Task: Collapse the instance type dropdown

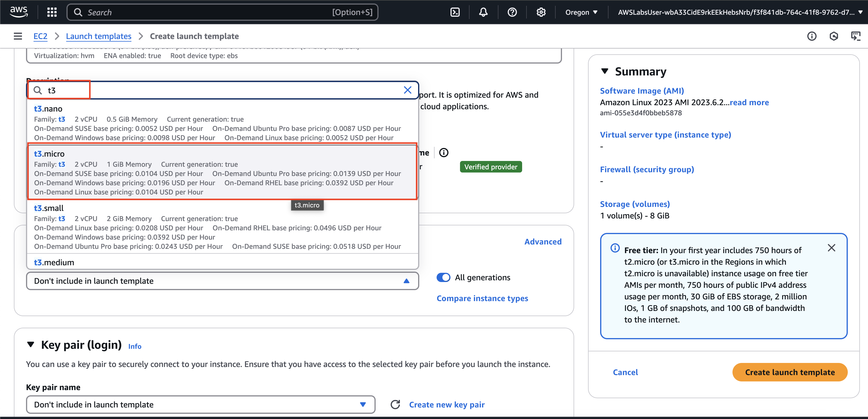Action: (x=406, y=281)
